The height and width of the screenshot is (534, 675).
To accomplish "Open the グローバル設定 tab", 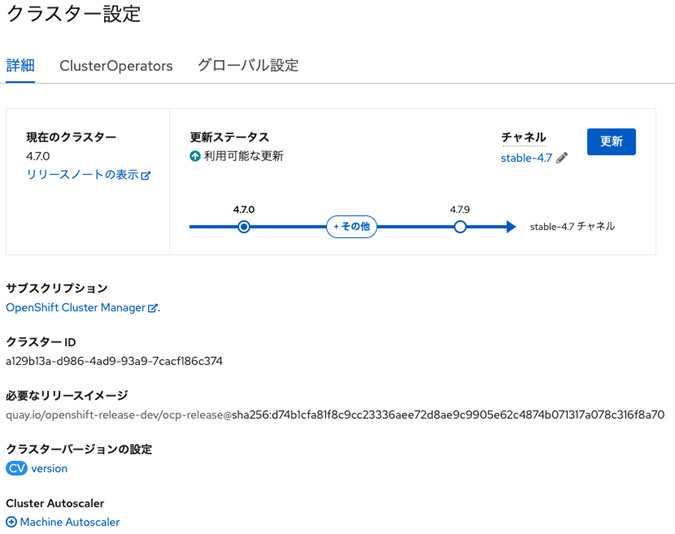I will click(x=248, y=65).
